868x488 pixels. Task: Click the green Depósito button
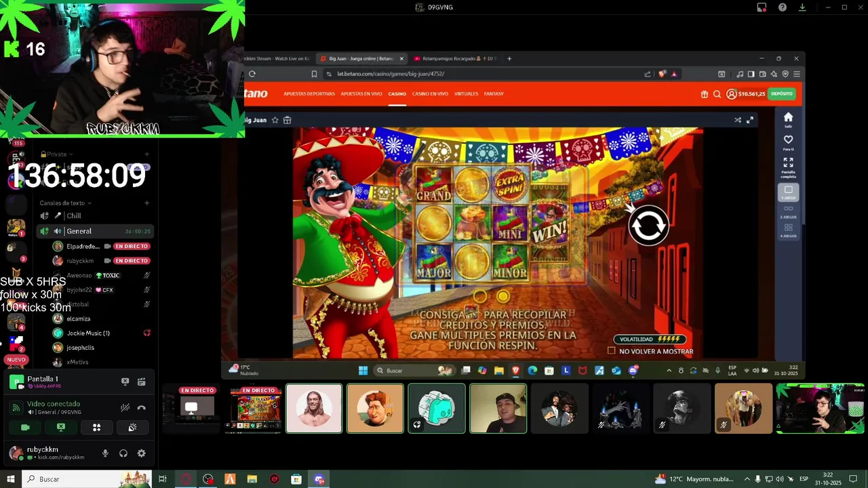pyautogui.click(x=781, y=94)
